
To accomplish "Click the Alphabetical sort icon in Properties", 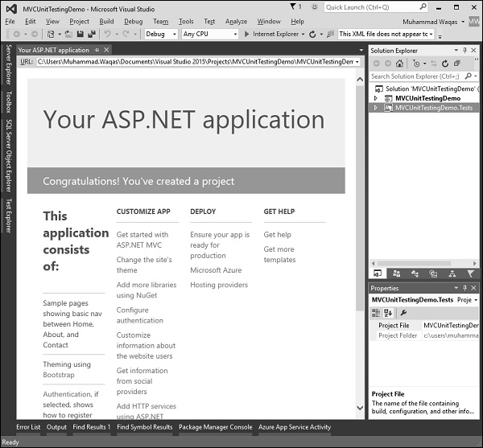I will [388, 313].
